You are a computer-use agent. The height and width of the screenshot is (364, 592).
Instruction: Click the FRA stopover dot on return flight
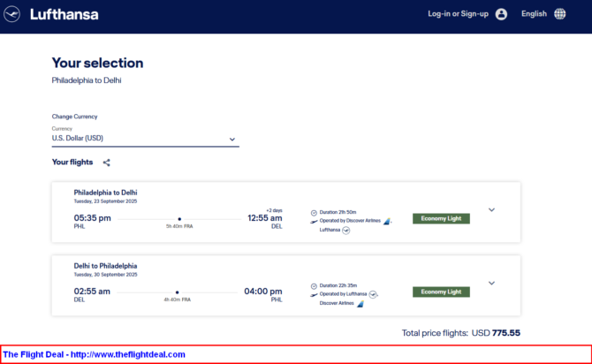tap(177, 292)
